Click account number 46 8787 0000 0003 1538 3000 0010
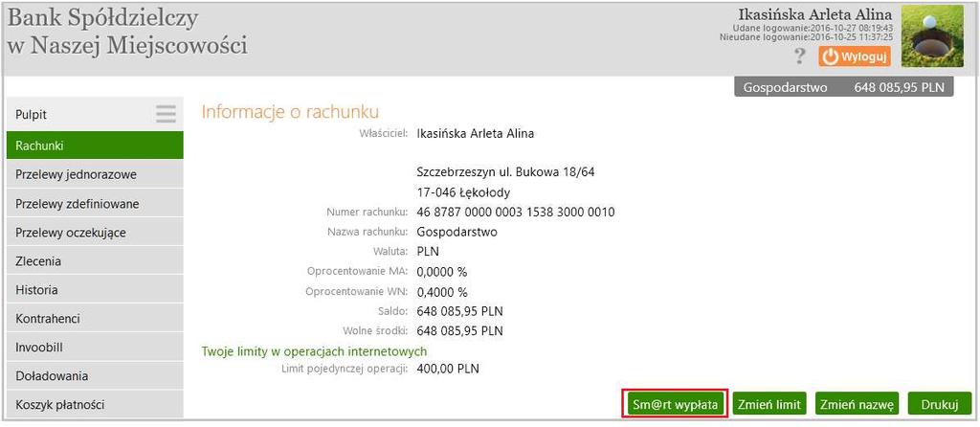Image resolution: width=980 pixels, height=427 pixels. 516,213
